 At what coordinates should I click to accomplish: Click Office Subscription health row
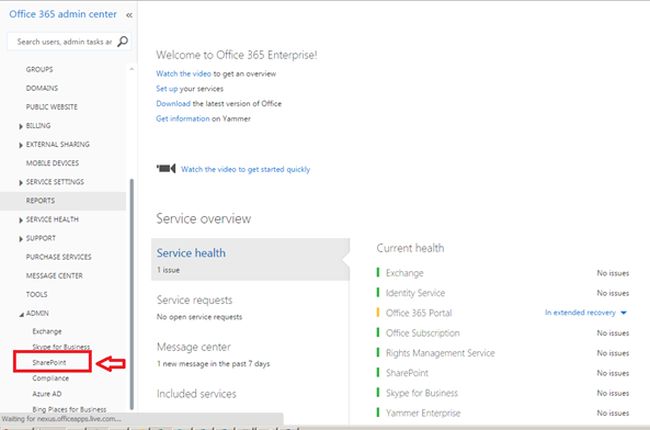pyautogui.click(x=502, y=333)
